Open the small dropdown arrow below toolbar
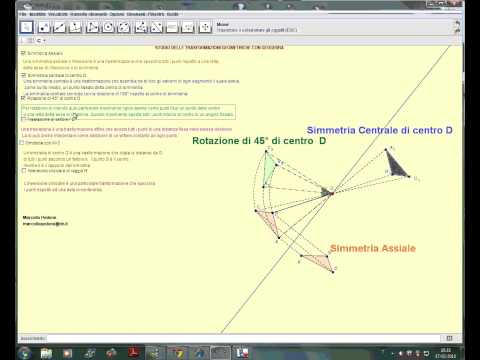This screenshot has width=480, height=360. [x=44, y=41]
